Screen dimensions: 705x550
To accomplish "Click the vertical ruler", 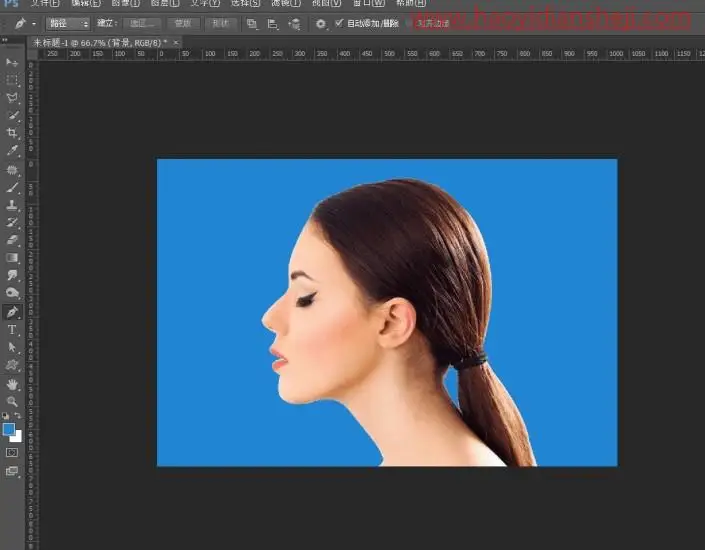I will click(x=32, y=304).
